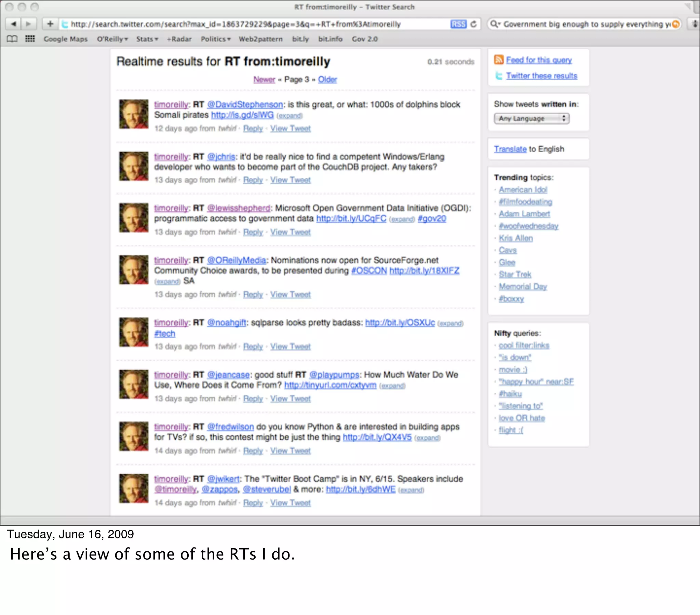Image resolution: width=700 pixels, height=615 pixels.
Task: Open the love OR hate nifty query
Action: click(x=522, y=418)
